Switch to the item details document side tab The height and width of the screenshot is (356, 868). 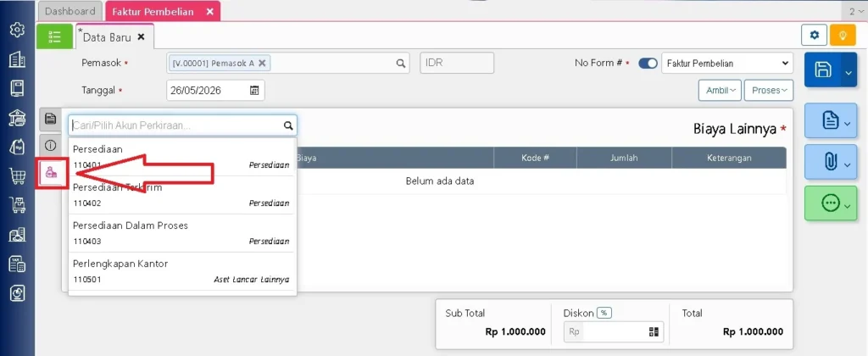pos(50,118)
